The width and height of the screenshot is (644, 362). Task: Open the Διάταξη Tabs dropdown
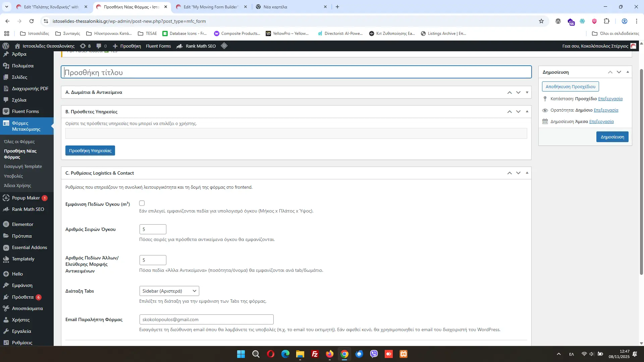pos(169,291)
